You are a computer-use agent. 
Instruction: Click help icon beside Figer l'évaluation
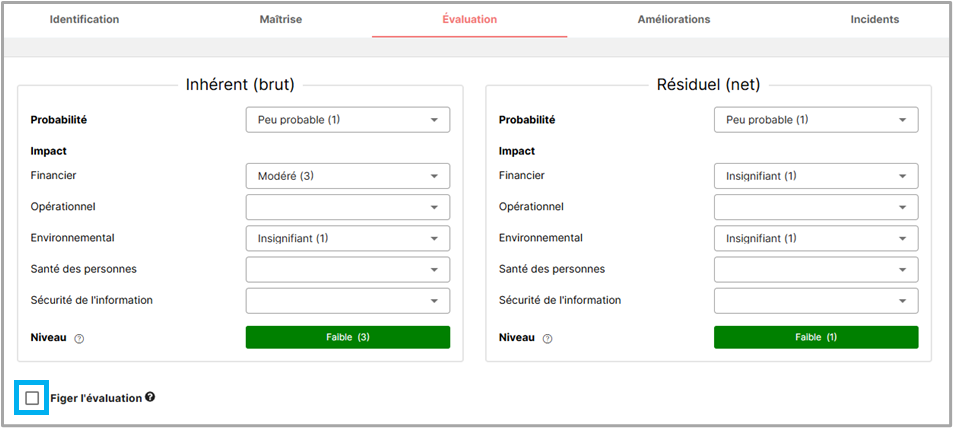point(150,397)
